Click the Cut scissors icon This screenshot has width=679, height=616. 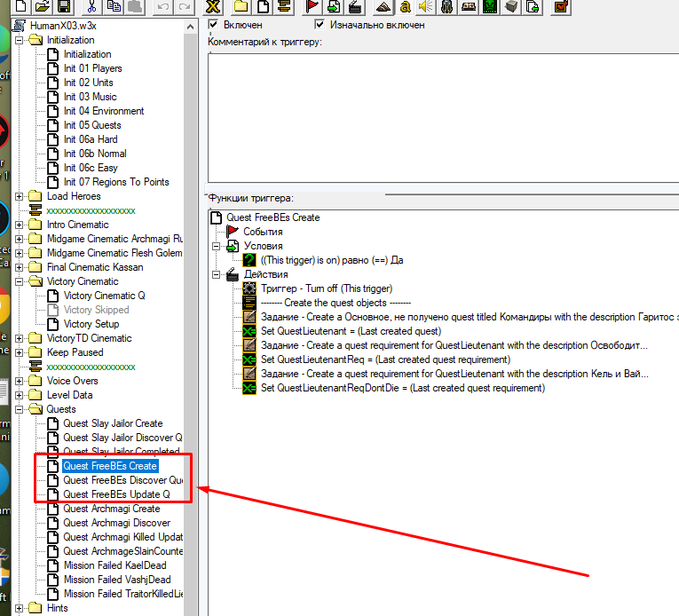[x=91, y=6]
